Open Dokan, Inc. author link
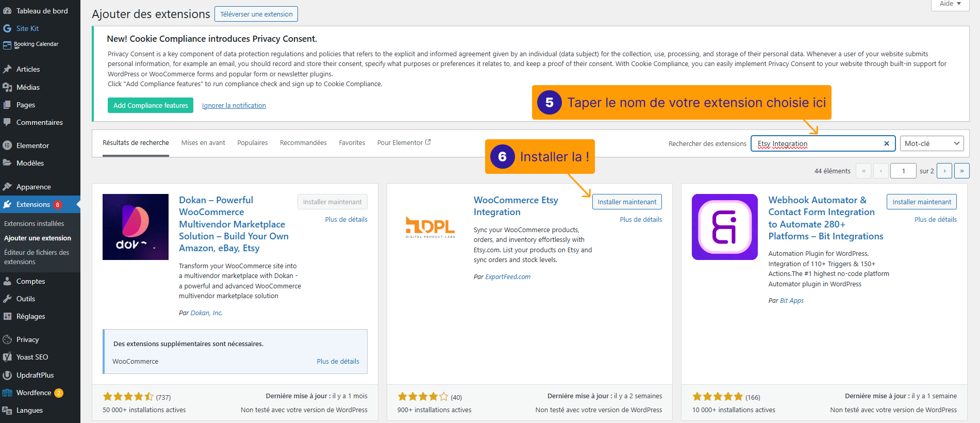 click(207, 313)
